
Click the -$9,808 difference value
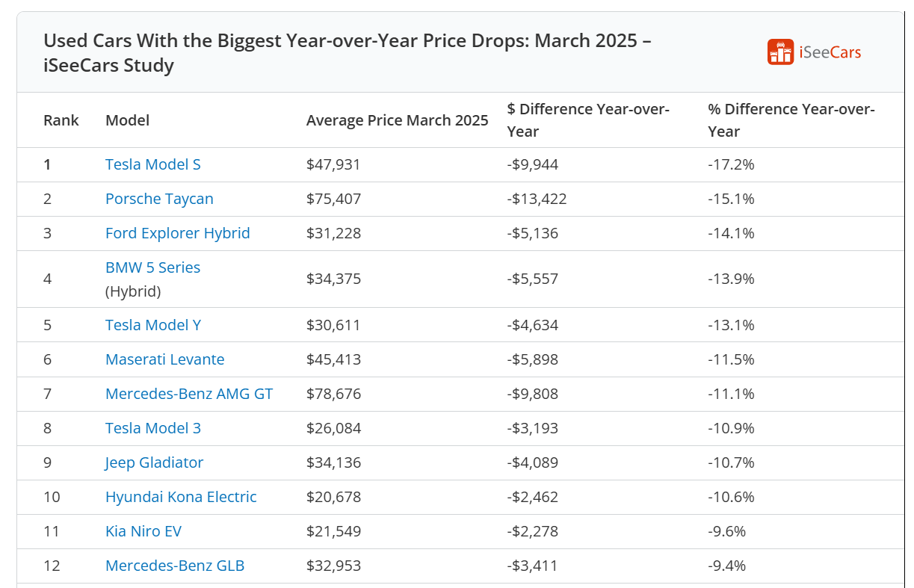[533, 394]
